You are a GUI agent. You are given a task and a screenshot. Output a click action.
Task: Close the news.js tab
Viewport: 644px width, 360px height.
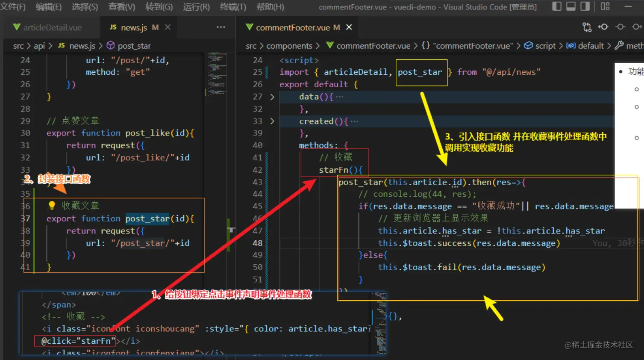coord(168,27)
